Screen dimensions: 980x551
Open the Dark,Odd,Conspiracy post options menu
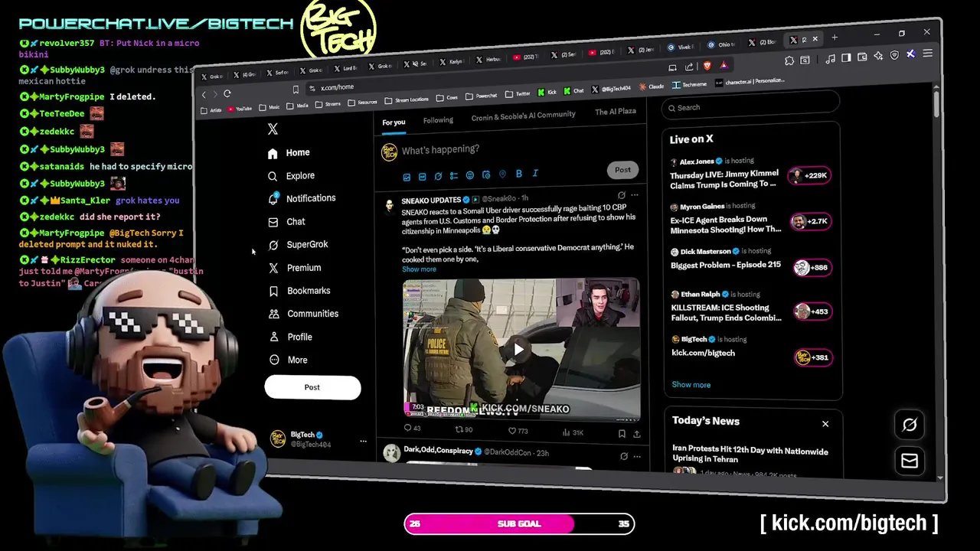637,457
